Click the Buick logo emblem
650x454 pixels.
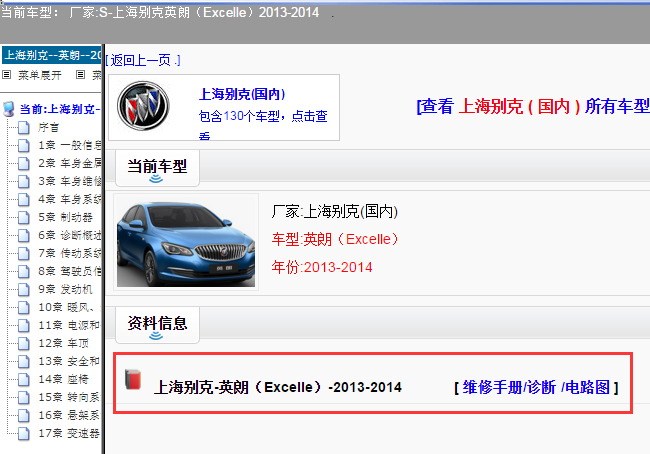point(143,106)
